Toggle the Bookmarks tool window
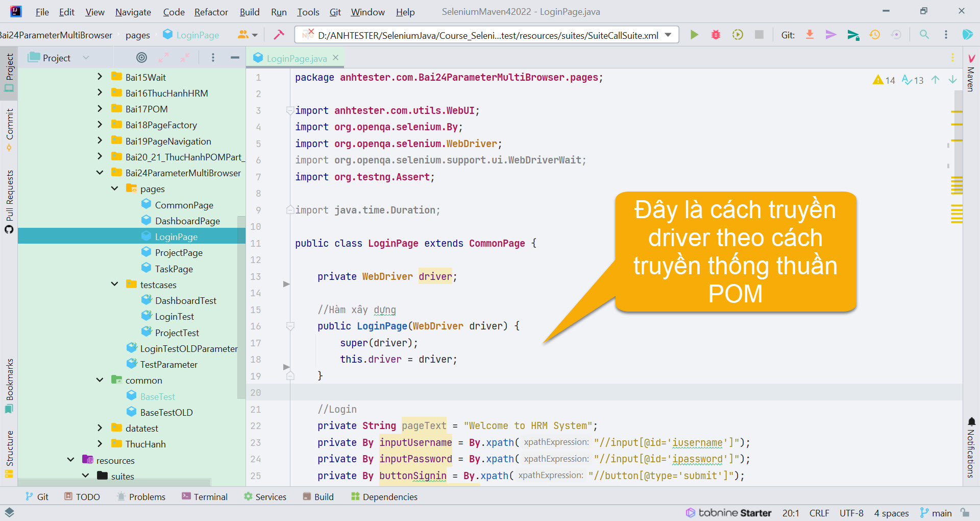 (9, 386)
